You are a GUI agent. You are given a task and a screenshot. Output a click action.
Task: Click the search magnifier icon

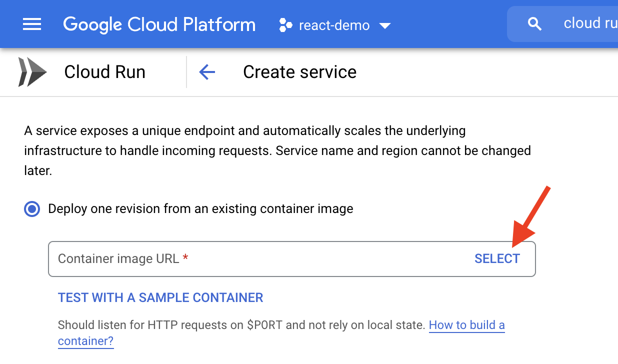tap(534, 23)
